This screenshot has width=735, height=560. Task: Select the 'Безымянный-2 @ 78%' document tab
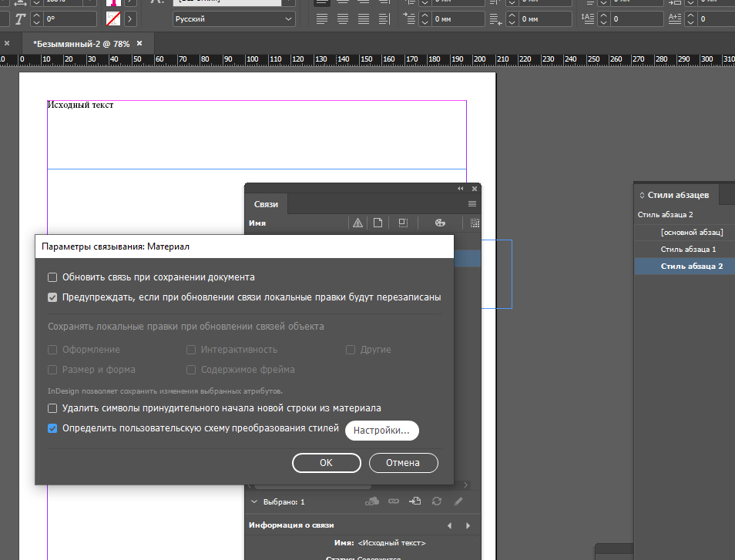click(x=81, y=44)
